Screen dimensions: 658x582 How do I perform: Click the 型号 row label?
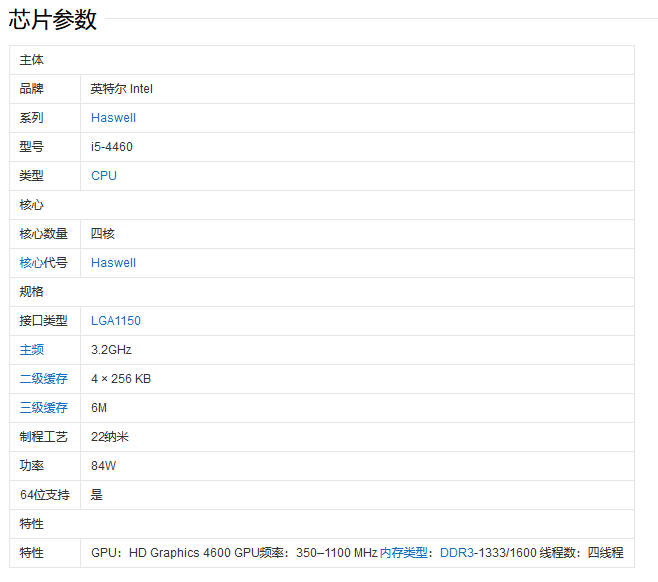(31, 147)
